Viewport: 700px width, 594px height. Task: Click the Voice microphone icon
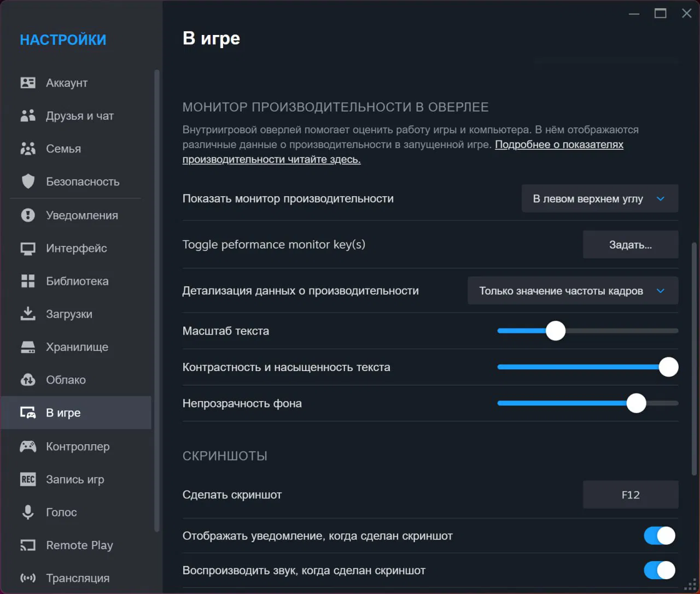coord(28,512)
